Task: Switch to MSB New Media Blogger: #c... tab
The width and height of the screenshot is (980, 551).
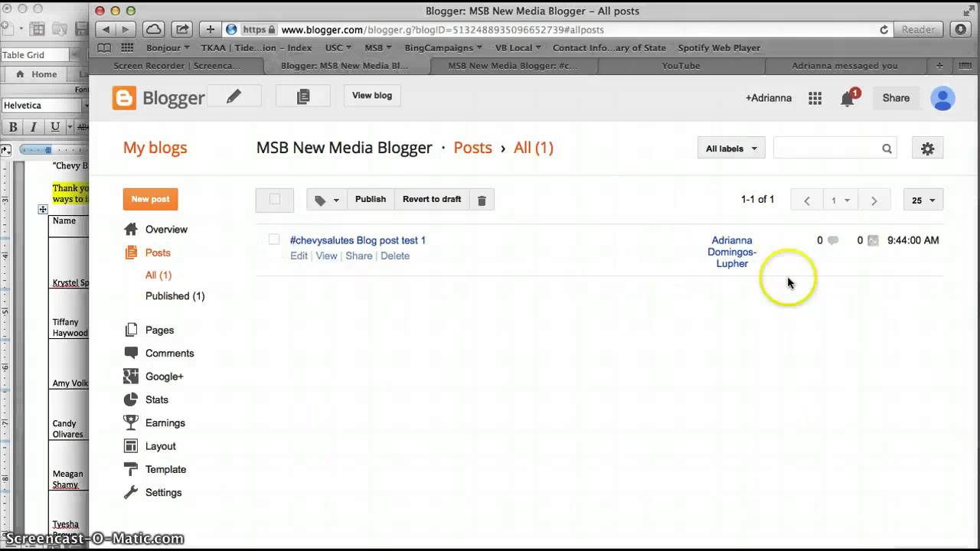Action: pyautogui.click(x=513, y=66)
